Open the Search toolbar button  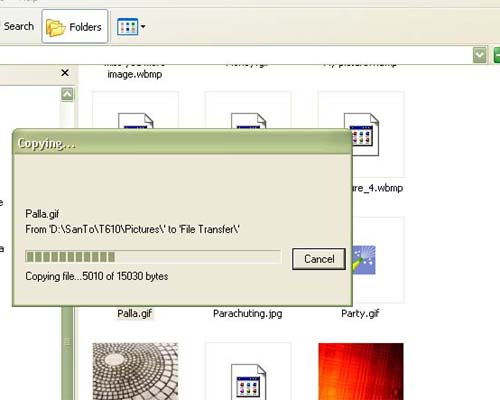[x=17, y=26]
